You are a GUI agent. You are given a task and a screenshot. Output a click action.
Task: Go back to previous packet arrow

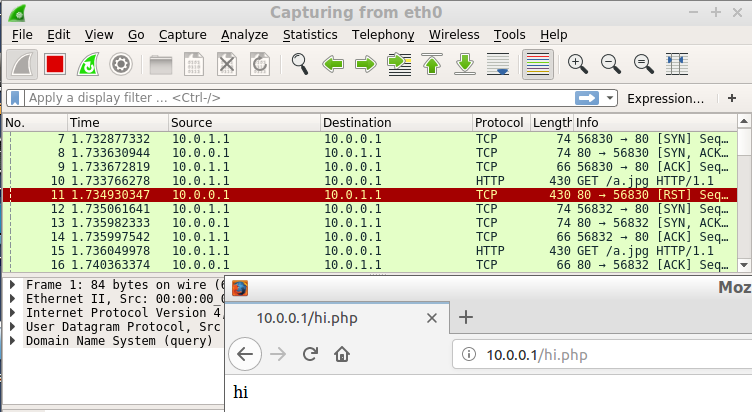[x=332, y=65]
